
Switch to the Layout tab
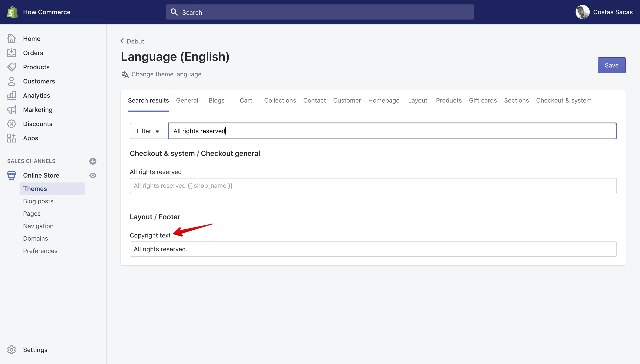click(x=418, y=101)
